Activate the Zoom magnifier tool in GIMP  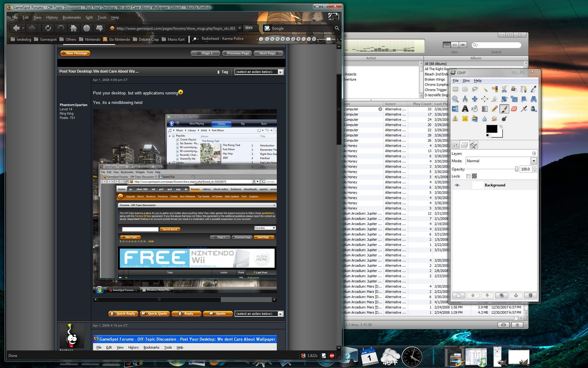455,99
